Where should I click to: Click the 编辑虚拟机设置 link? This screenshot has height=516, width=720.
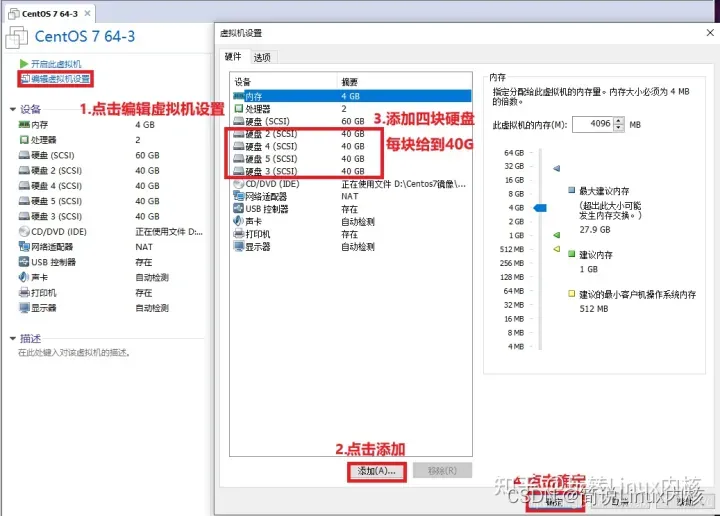pyautogui.click(x=61, y=79)
